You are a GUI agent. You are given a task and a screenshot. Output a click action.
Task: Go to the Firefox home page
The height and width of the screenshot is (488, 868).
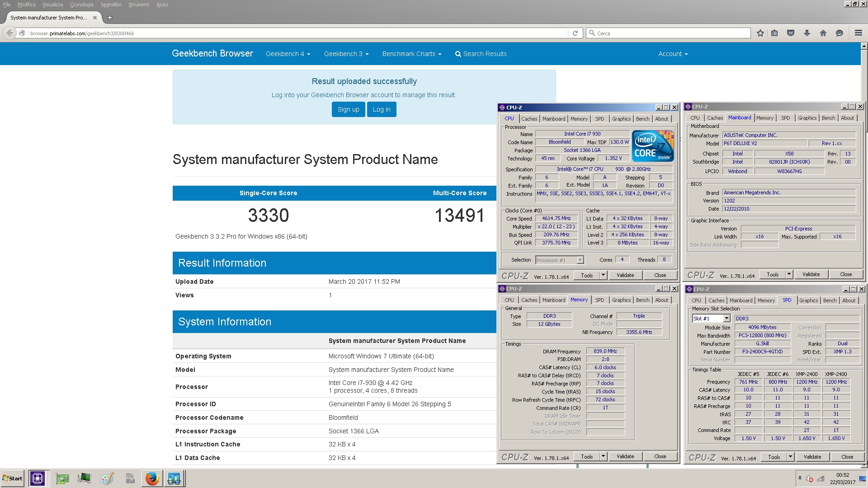823,33
